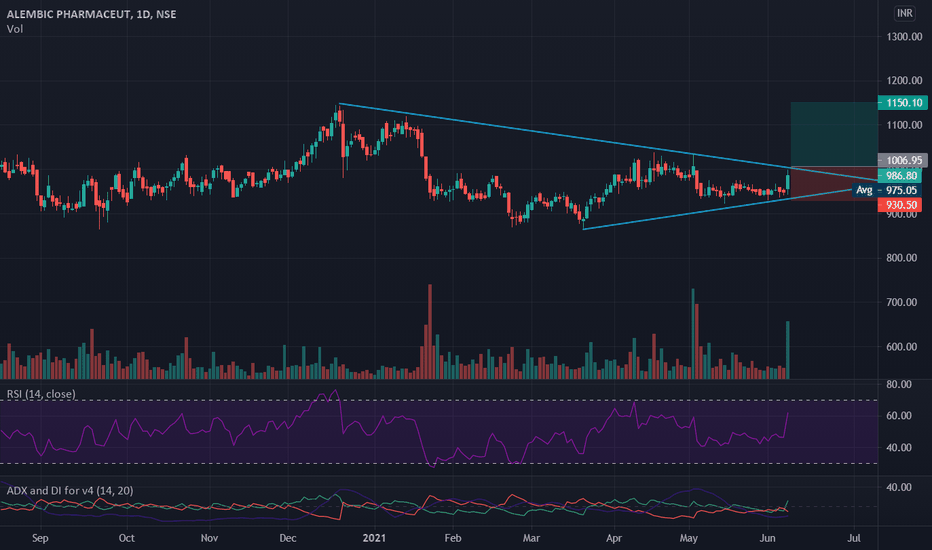Viewport: 932px width, 550px height.
Task: Click the Feb label on time axis
Action: point(452,538)
